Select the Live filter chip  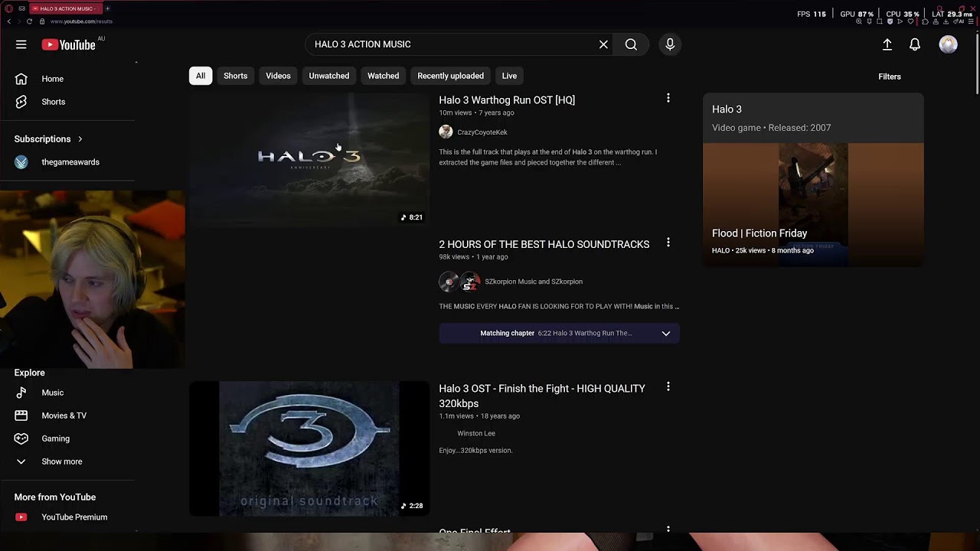click(x=509, y=76)
